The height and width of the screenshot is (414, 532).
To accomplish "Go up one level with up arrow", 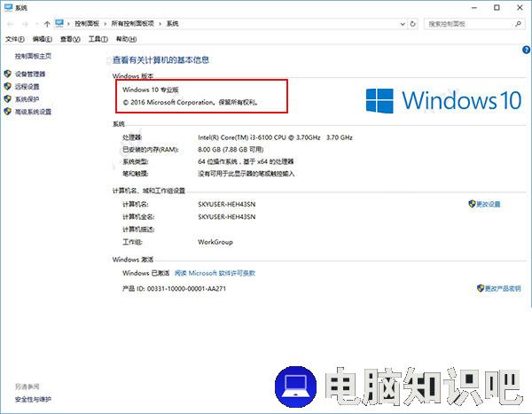I will click(47, 24).
